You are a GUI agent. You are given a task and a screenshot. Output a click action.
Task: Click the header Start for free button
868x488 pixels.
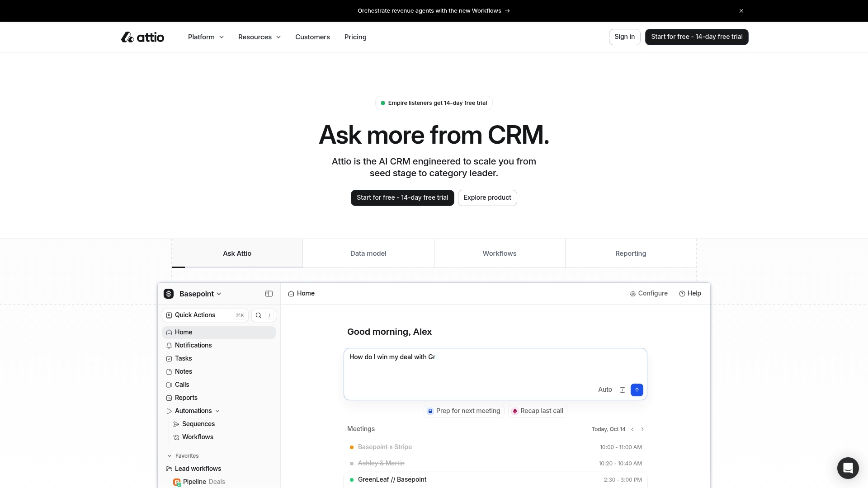[697, 37]
